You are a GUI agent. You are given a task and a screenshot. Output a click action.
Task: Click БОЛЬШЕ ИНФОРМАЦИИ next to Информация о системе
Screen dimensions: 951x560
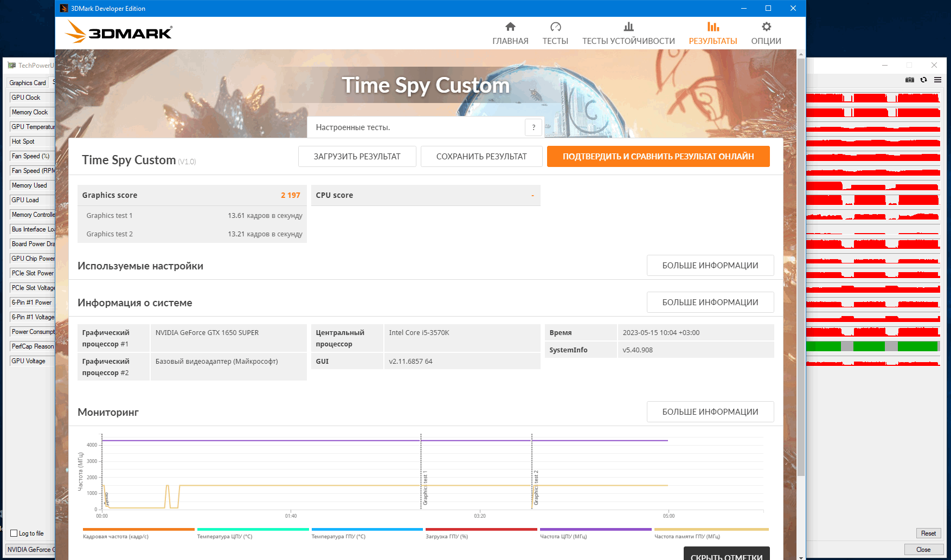(x=710, y=302)
